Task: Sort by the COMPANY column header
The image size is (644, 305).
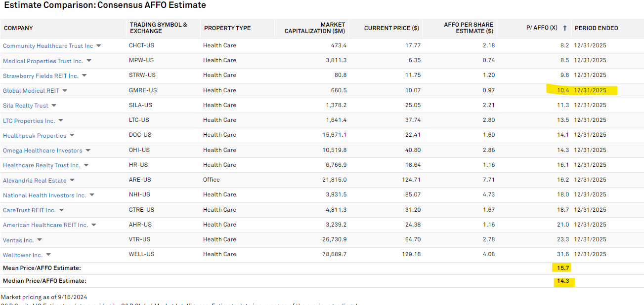Action: tap(19, 28)
